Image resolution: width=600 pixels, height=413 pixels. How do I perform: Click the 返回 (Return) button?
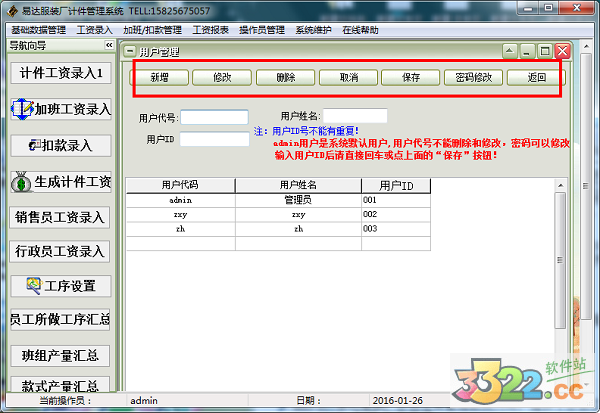(x=536, y=78)
